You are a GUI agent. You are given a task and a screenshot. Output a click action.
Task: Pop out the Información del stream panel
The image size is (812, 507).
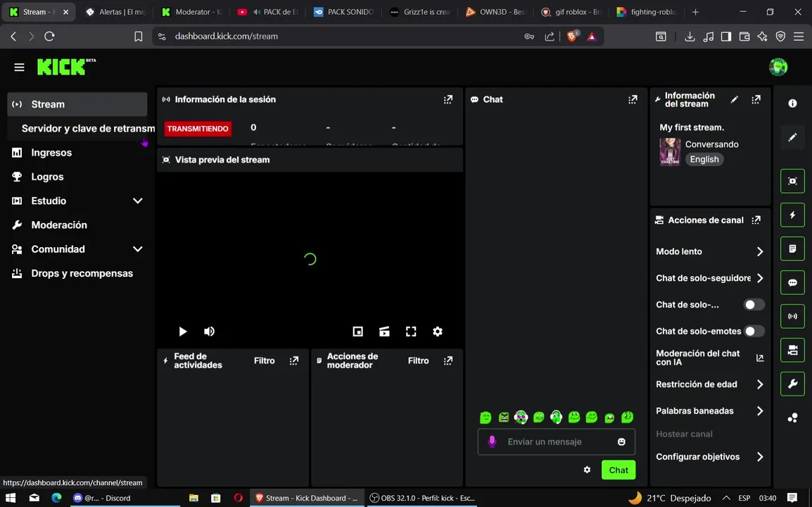coord(756,99)
